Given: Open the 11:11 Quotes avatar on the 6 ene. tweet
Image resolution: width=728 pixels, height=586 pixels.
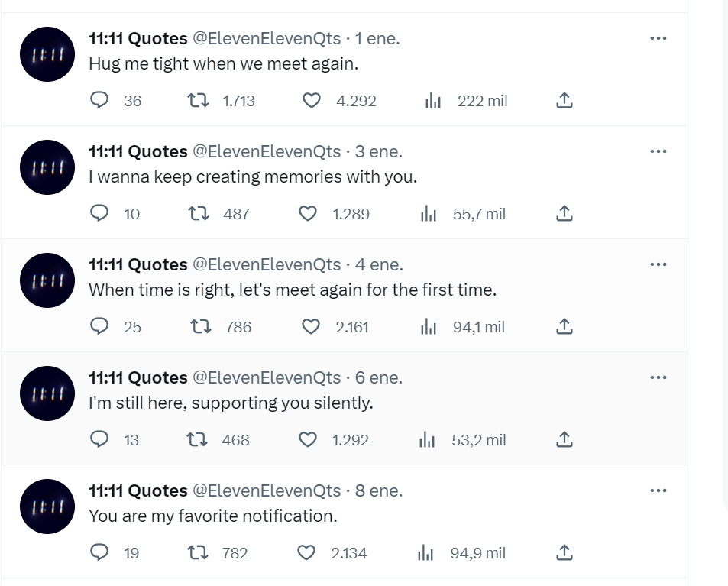Looking at the screenshot, I should coord(47,393).
